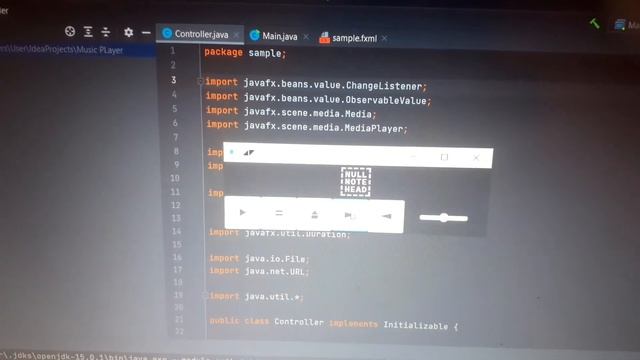Click 'package sample;' code line
This screenshot has height=360, width=640.
tap(245, 53)
